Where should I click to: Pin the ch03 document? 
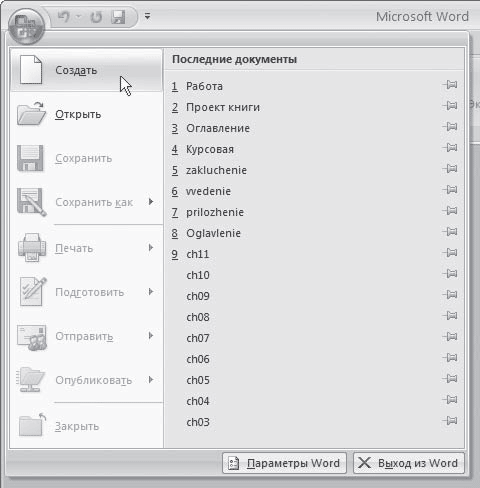click(450, 421)
